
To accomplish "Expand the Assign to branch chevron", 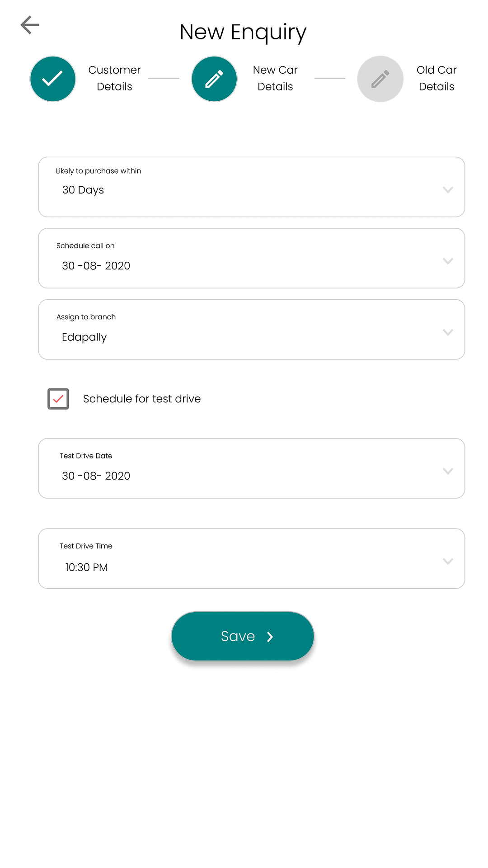I will 448,332.
